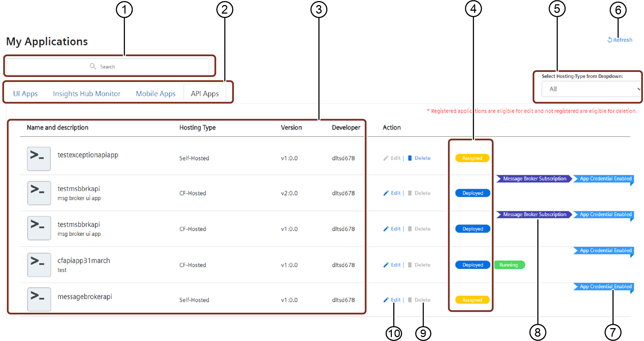644x341 pixels.
Task: Edit testmsbbrkapi version v2:0.0
Action: 392,193
